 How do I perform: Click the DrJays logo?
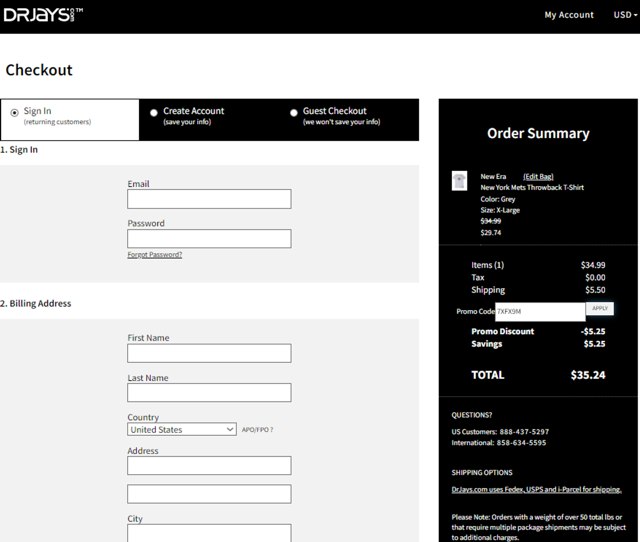(x=43, y=15)
